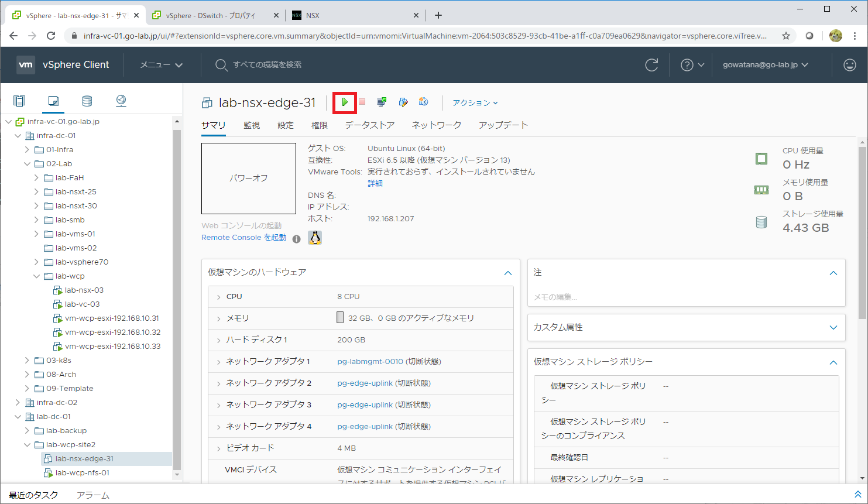Collapse the 02-Lab folder
The width and height of the screenshot is (868, 504).
tap(27, 164)
